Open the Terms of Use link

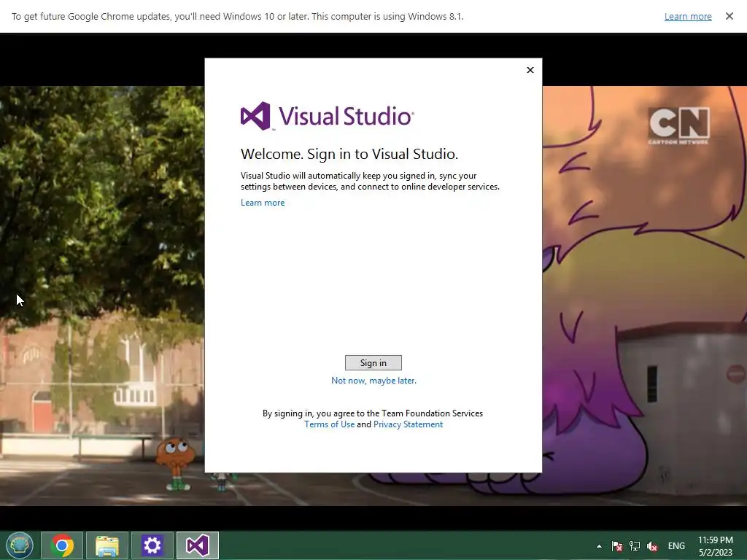pyautogui.click(x=329, y=424)
